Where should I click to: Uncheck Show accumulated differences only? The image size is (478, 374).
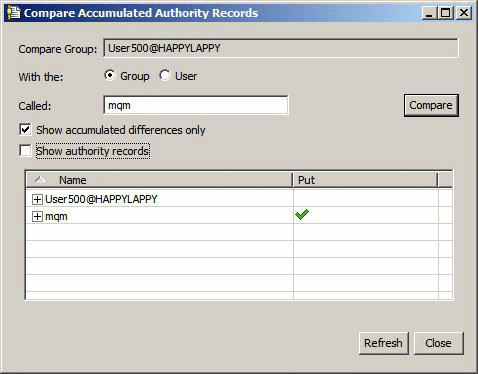coord(25,130)
